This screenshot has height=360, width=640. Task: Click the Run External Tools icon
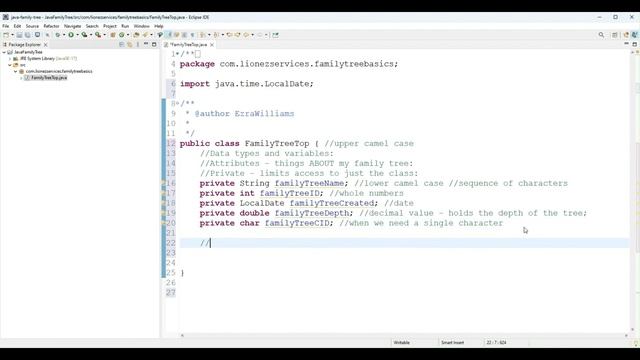98,35
